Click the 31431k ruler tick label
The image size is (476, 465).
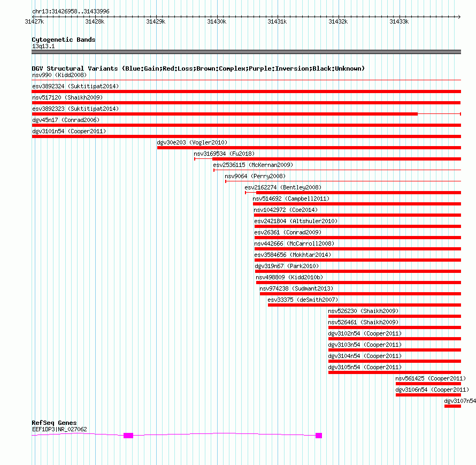tap(277, 21)
